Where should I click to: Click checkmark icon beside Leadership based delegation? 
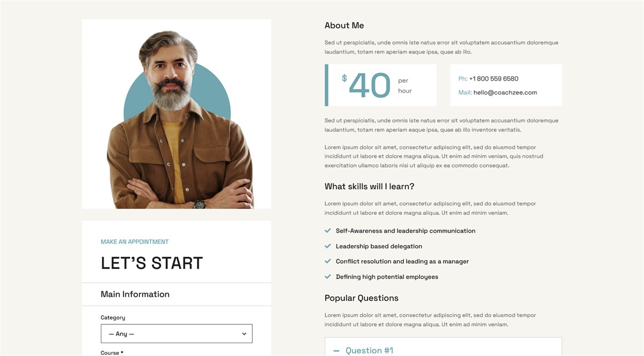[x=327, y=246]
